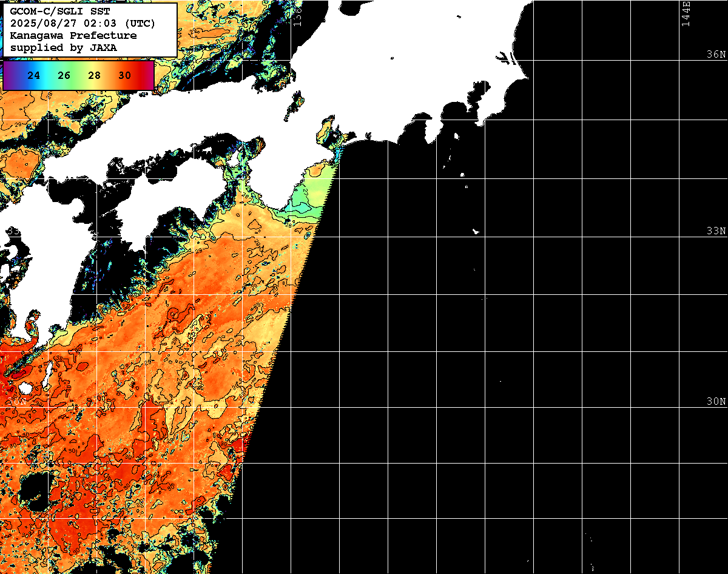Click the 30 value on the color scale

(x=125, y=76)
